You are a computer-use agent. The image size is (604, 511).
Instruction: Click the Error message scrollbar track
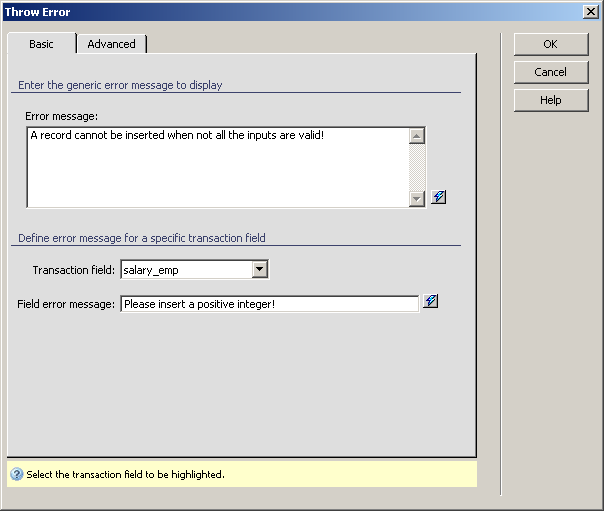417,167
